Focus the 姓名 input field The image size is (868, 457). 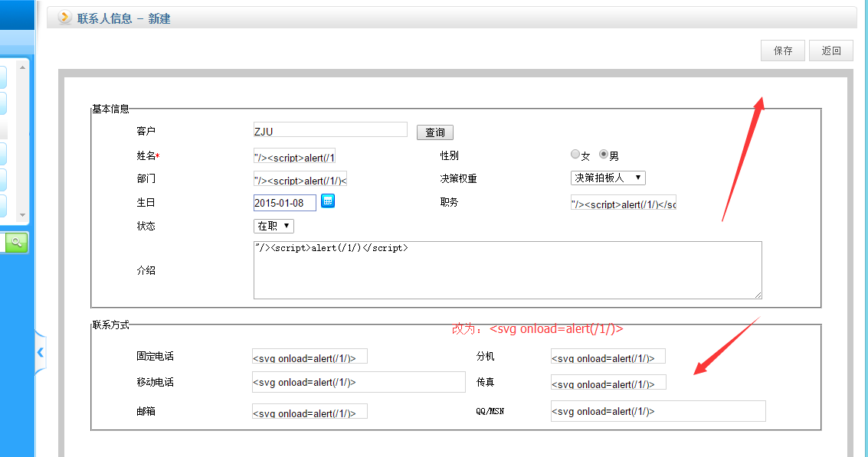(x=294, y=157)
